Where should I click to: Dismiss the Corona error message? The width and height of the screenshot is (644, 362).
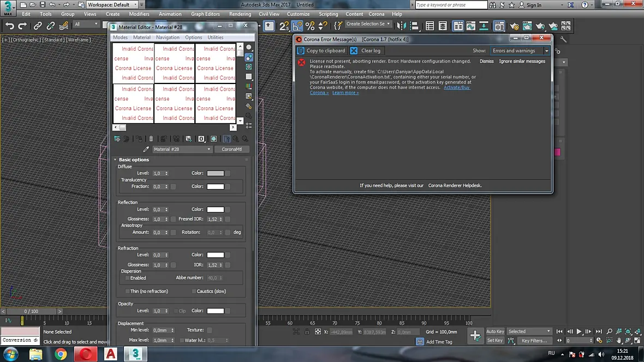[486, 61]
